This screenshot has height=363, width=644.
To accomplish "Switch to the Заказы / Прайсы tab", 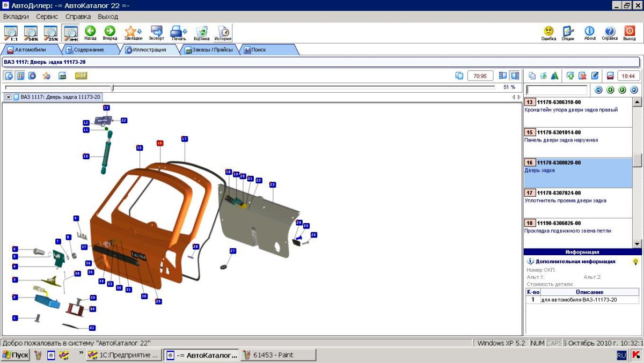I will [208, 50].
